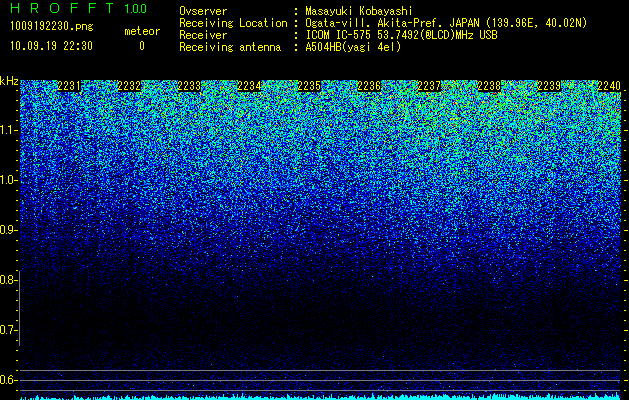This screenshot has height=400, width=629.
Task: Click the 2240 time marker
Action: pos(609,86)
